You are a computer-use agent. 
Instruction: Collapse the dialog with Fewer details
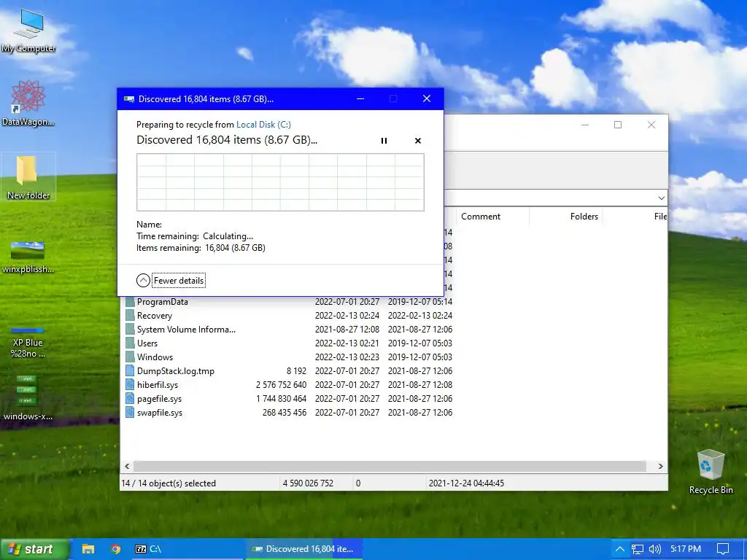pos(171,281)
